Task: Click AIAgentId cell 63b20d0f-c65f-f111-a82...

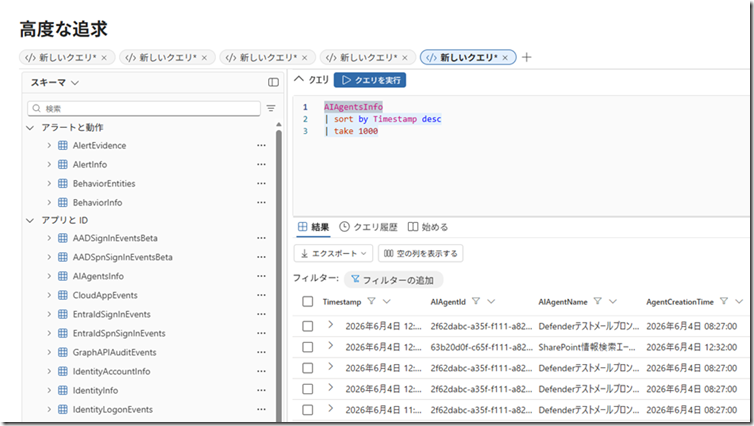Action: click(481, 347)
